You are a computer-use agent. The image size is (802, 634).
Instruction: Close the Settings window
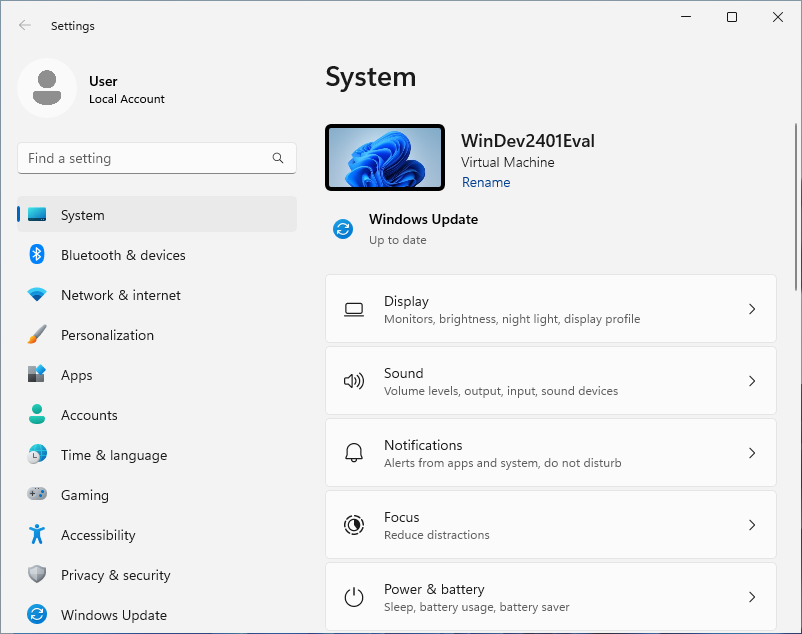coord(778,17)
